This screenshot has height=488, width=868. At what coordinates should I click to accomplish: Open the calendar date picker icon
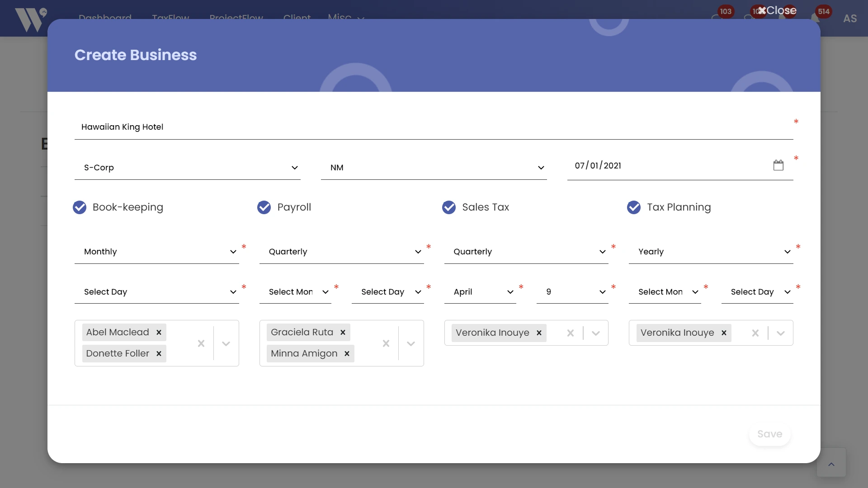778,165
